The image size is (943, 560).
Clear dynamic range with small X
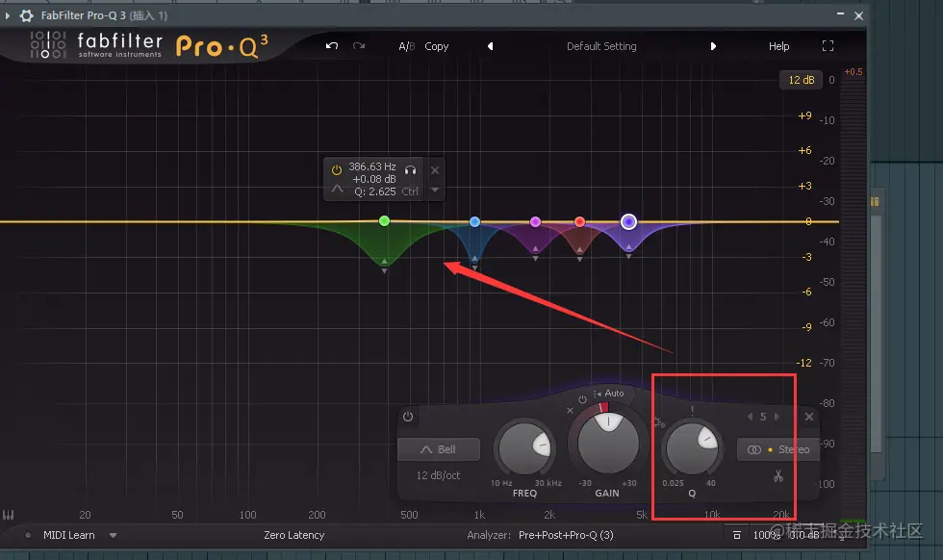[x=570, y=410]
